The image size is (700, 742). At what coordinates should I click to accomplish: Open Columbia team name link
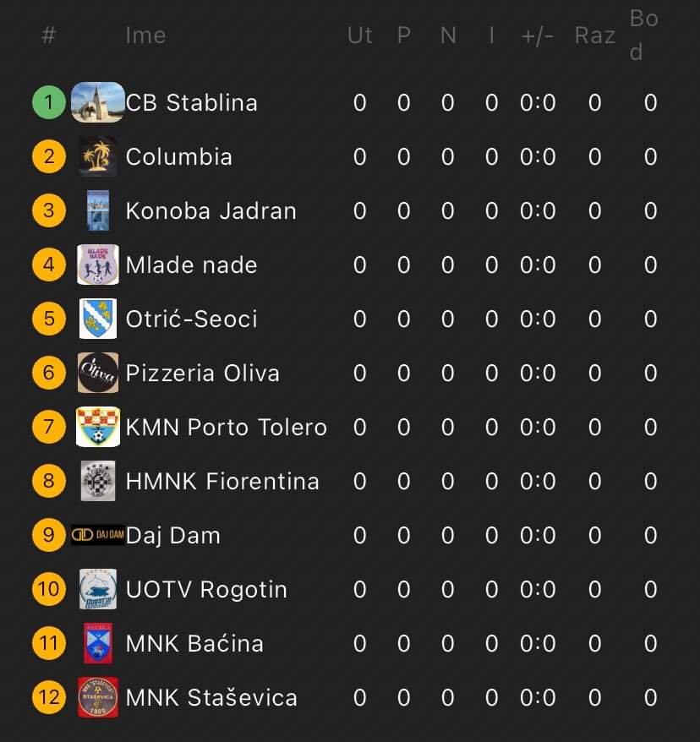click(x=179, y=156)
